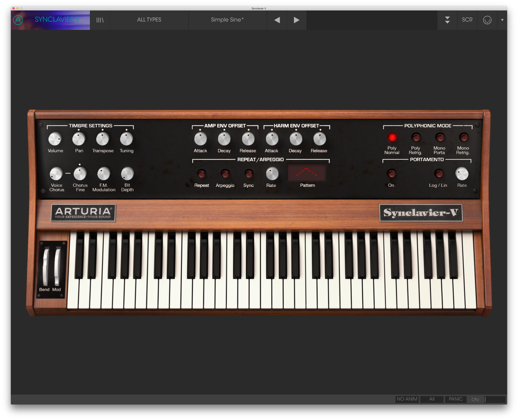Screen dimensions: 518x420
Task: Click the Volume knob in Timbre Settings
Action: click(x=54, y=140)
